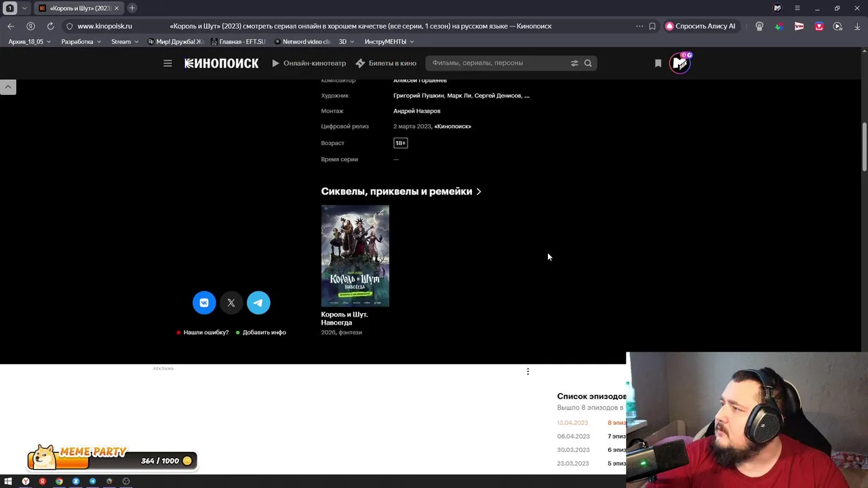The height and width of the screenshot is (488, 868).
Task: Open Билеты в кино menu item
Action: [x=386, y=63]
